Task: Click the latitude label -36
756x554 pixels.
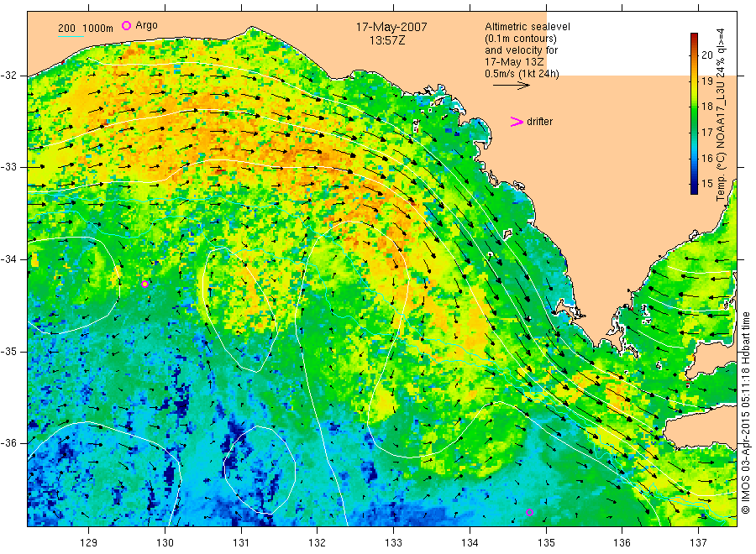Action: (x=8, y=443)
